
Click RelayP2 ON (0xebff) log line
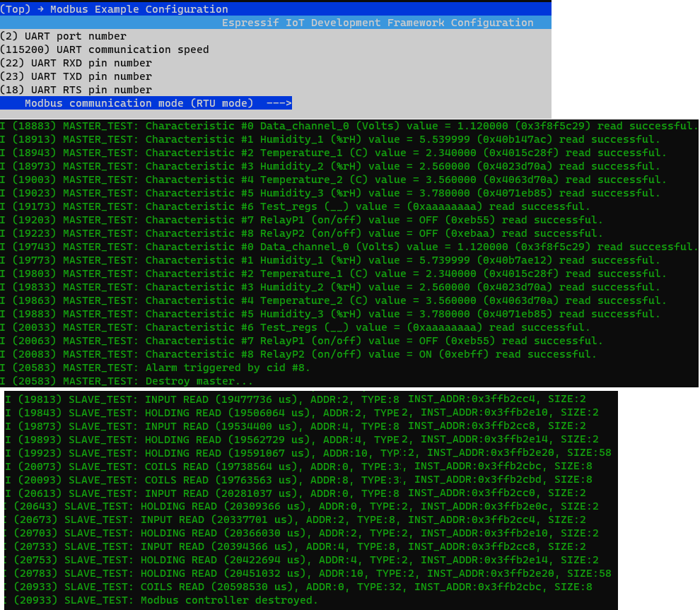tap(298, 354)
